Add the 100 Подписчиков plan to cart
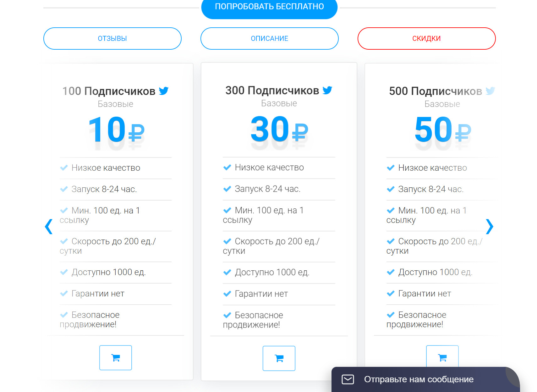This screenshot has width=537, height=392. [116, 358]
